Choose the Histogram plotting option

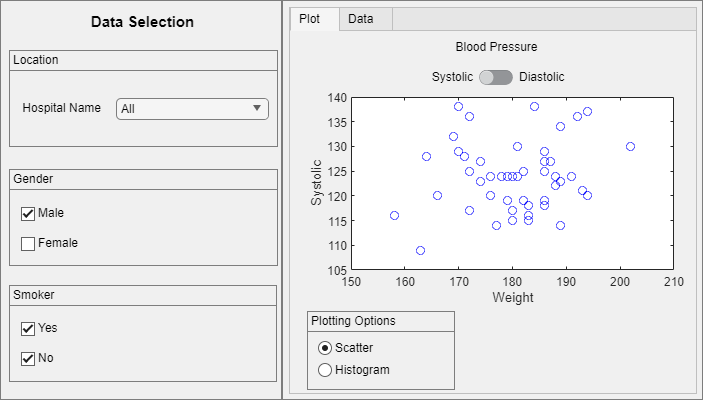coord(325,370)
